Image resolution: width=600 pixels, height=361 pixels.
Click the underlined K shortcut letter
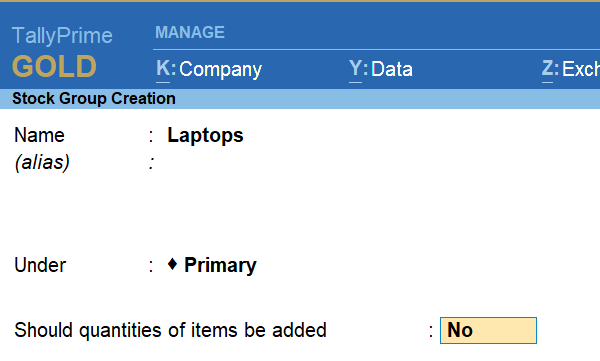tap(163, 69)
